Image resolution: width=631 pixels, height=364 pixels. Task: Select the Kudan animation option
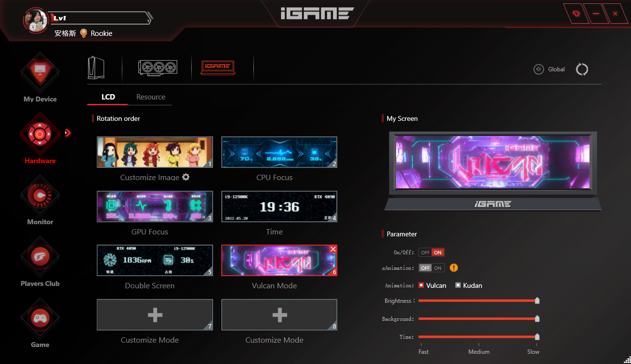pos(458,285)
